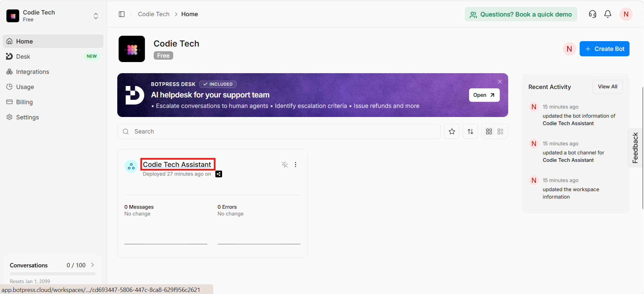The height and width of the screenshot is (294, 644).
Task: Go to Home in the sidebar
Action: (x=53, y=41)
